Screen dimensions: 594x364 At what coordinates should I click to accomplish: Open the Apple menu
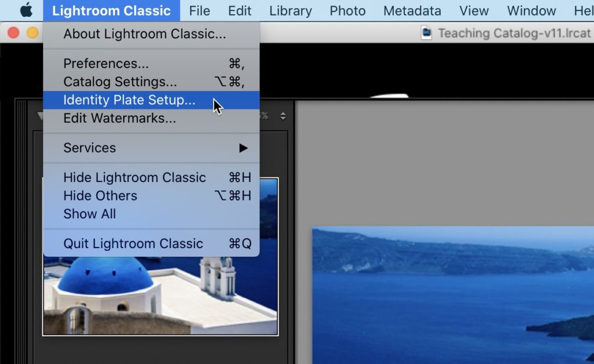pyautogui.click(x=26, y=10)
